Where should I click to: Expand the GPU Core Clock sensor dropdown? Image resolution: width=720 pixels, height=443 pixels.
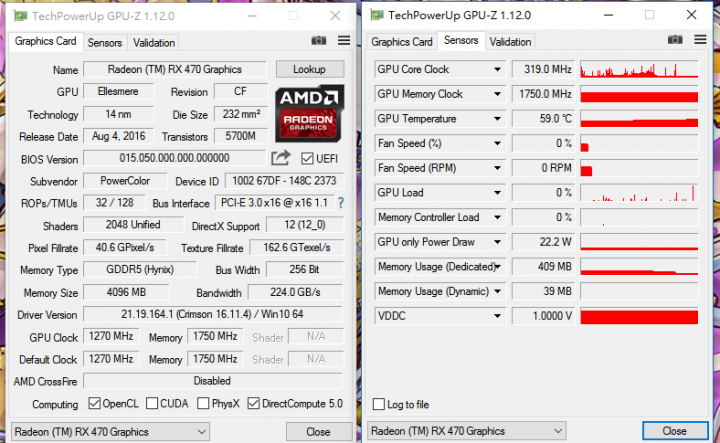tap(497, 69)
